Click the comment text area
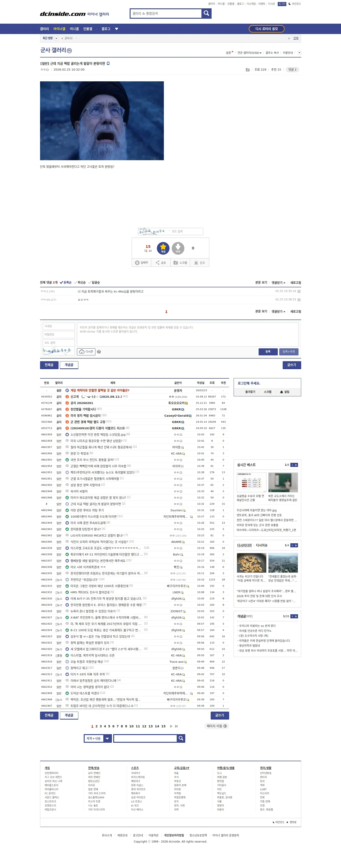 point(187,334)
